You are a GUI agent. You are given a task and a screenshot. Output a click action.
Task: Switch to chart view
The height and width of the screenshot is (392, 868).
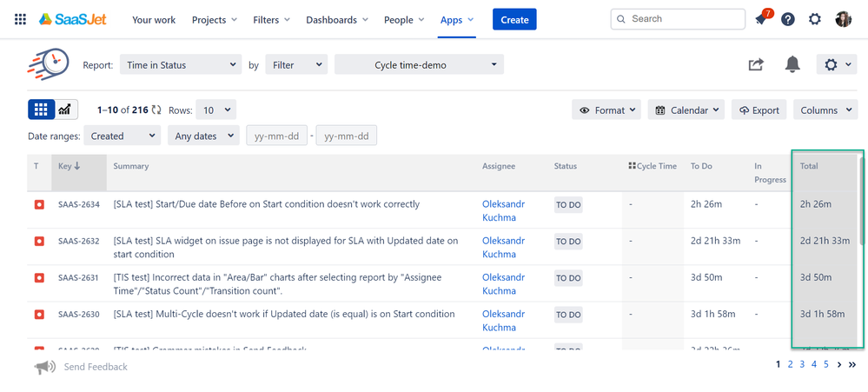(x=65, y=110)
